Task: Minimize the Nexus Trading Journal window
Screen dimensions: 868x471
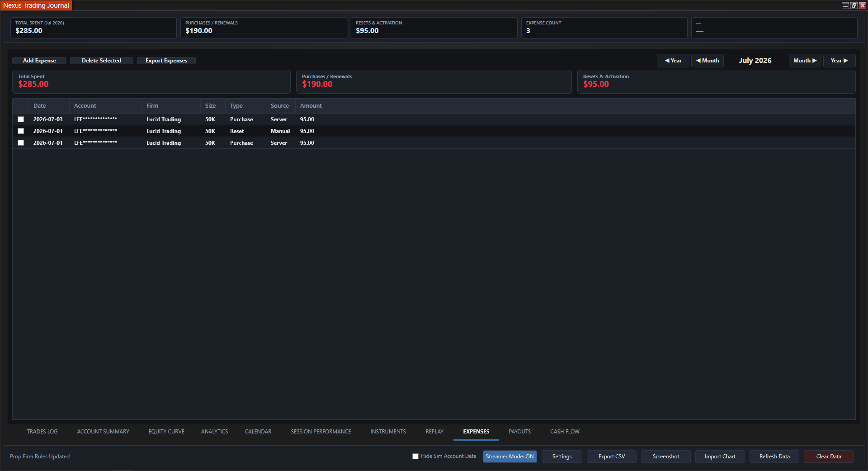Action: pyautogui.click(x=845, y=5)
